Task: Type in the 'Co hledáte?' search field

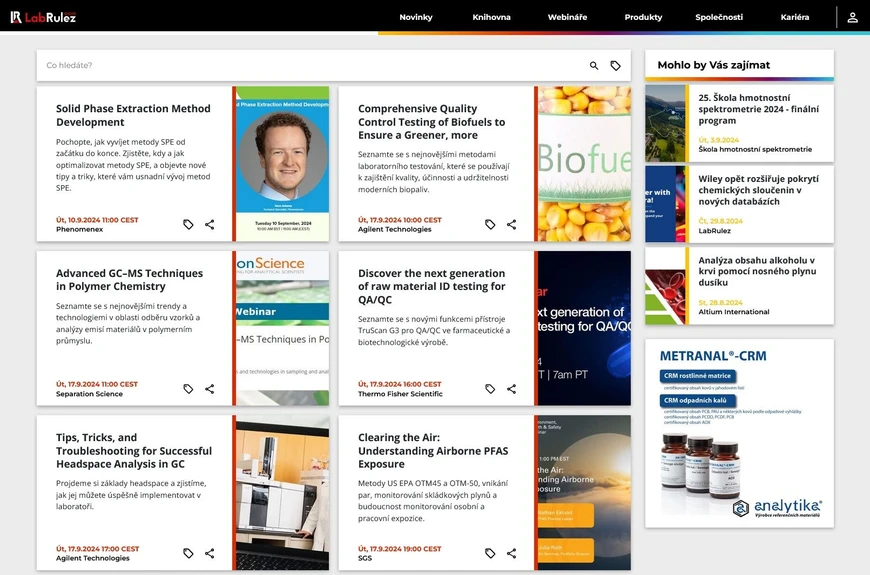Action: tap(310, 66)
